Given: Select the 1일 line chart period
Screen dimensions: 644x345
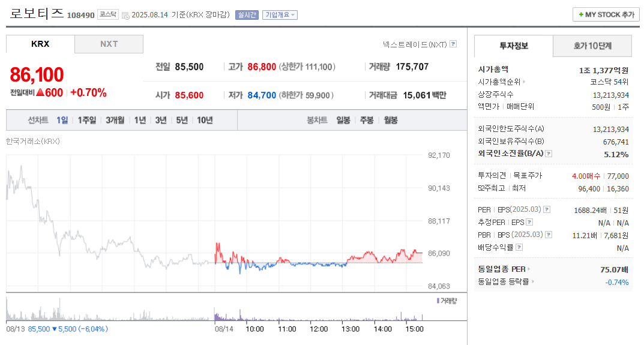Looking at the screenshot, I should click(x=62, y=121).
